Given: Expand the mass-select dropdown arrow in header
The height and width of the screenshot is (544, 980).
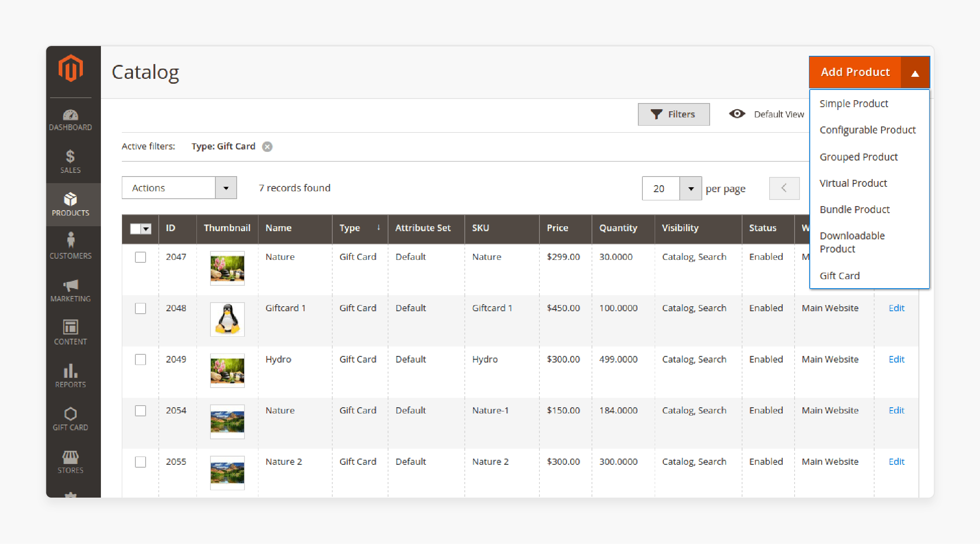Looking at the screenshot, I should [x=146, y=229].
